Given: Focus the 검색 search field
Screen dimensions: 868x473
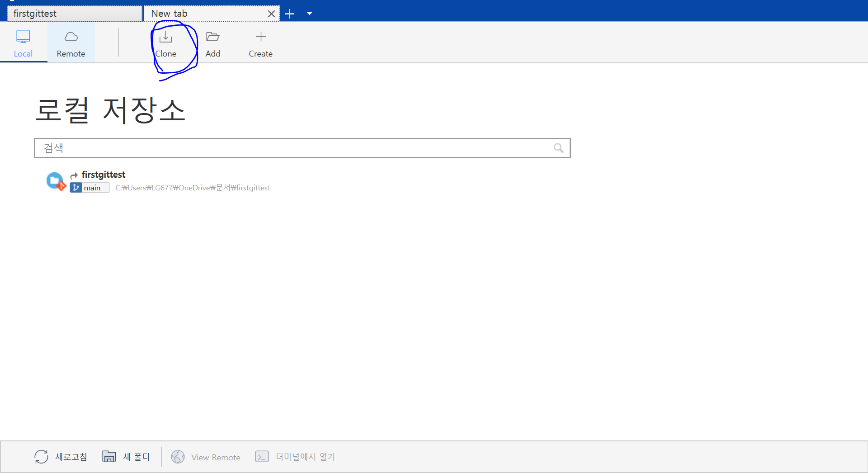Looking at the screenshot, I should pyautogui.click(x=302, y=148).
